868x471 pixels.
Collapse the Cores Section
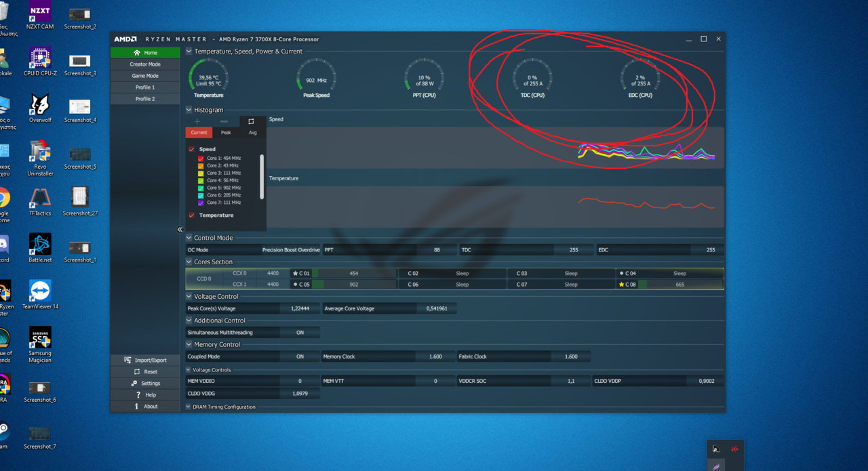[x=189, y=262]
